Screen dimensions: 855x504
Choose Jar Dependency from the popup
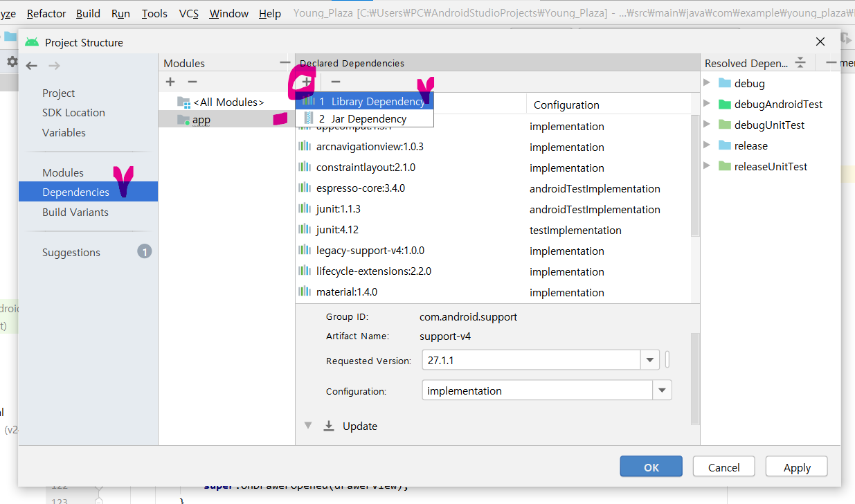365,118
